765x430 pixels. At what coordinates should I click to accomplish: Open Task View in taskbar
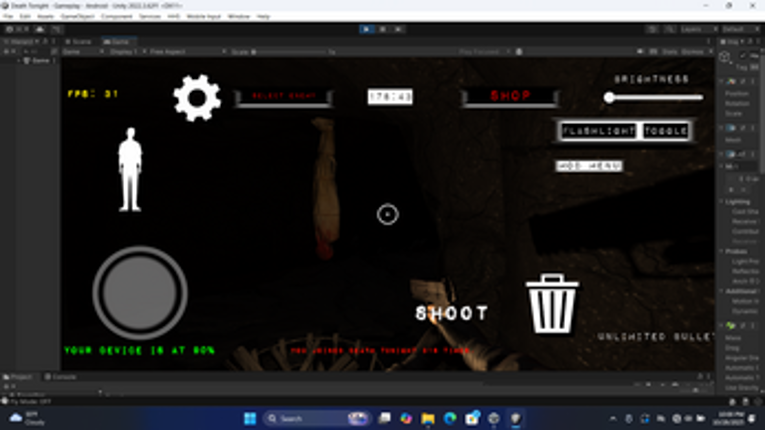(x=384, y=418)
